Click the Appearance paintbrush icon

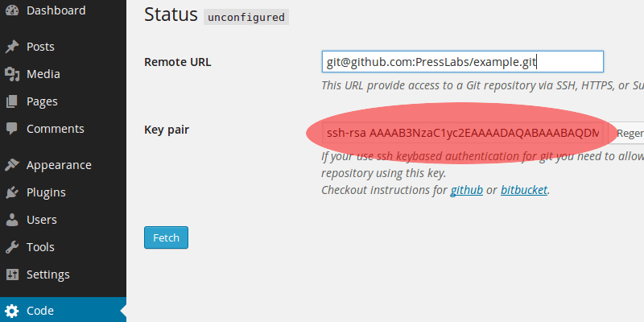pyautogui.click(x=12, y=165)
